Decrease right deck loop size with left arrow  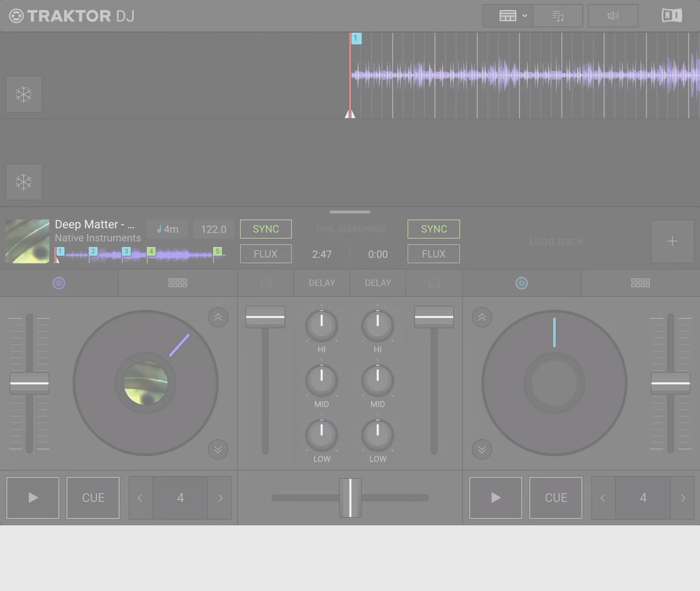[x=603, y=498]
